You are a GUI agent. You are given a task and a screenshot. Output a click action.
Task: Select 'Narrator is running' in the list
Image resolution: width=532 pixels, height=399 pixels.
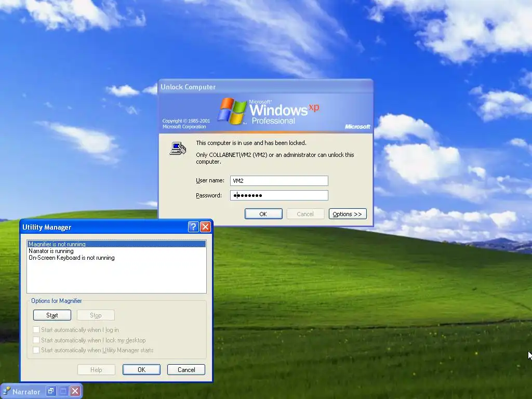(x=116, y=251)
